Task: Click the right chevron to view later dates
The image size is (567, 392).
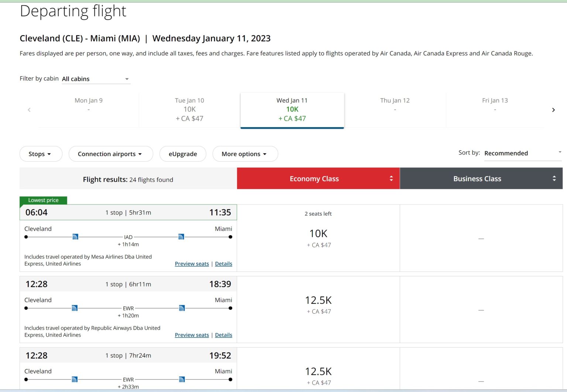Action: coord(553,110)
